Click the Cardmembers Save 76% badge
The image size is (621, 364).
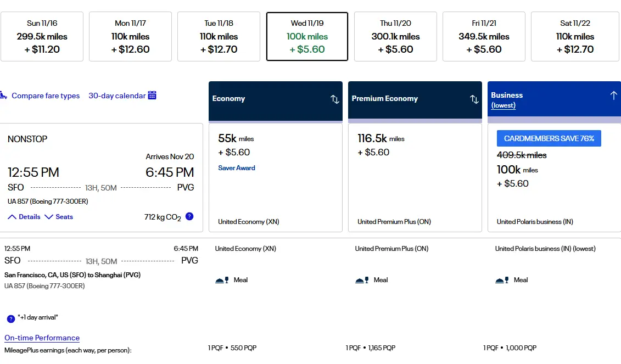pos(549,138)
